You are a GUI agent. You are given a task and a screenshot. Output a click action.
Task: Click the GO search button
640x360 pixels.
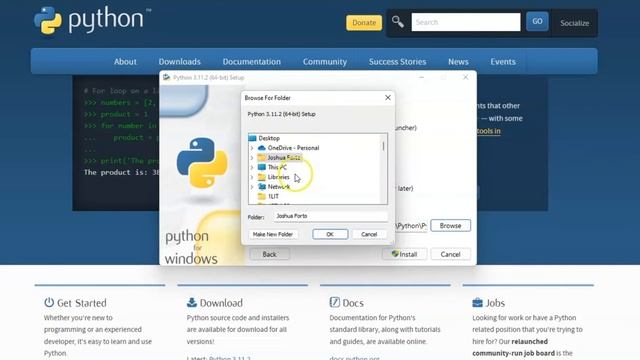pos(537,22)
